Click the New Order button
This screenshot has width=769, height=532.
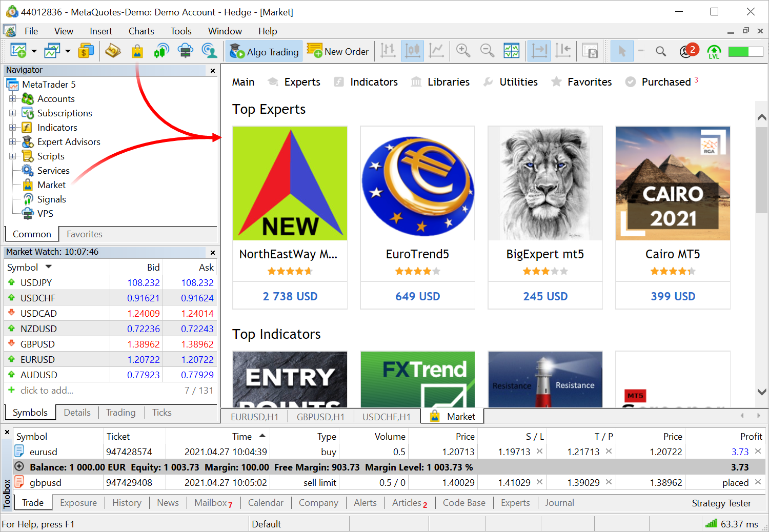(x=338, y=52)
